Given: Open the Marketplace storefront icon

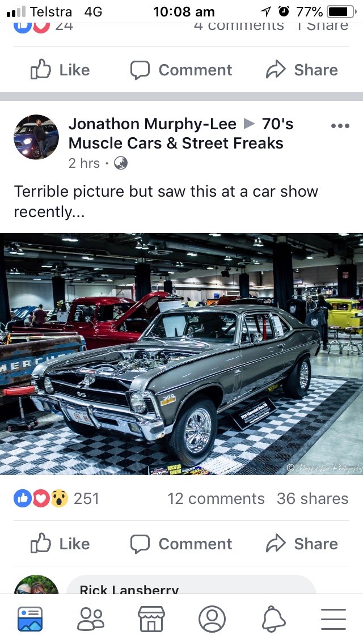Looking at the screenshot, I should pos(151,618).
